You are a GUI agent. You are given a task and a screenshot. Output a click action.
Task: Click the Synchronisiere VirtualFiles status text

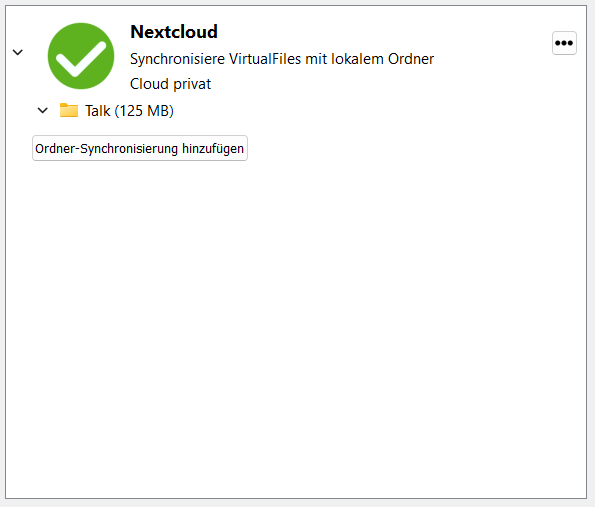[x=282, y=59]
